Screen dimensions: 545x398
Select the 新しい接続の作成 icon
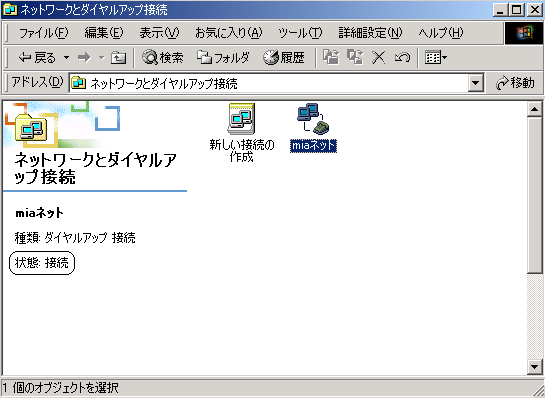tap(242, 133)
